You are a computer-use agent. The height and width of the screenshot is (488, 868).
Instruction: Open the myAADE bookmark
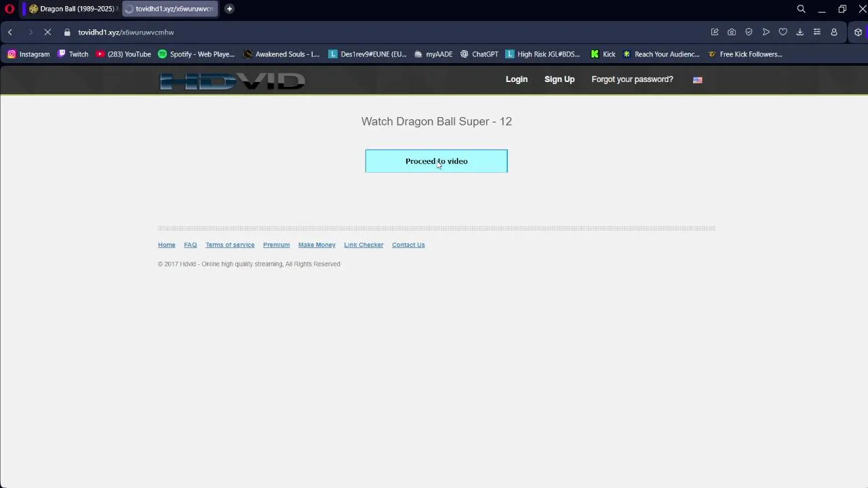pos(433,54)
